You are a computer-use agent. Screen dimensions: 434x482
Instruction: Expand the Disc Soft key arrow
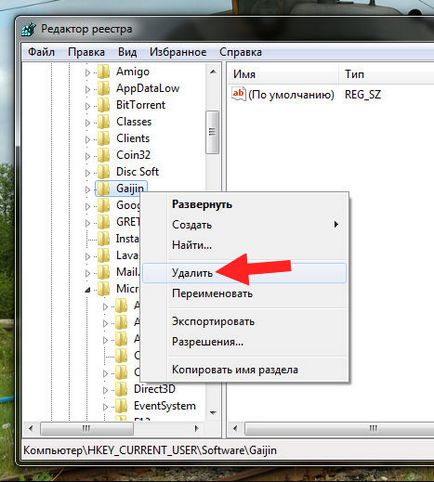(88, 173)
